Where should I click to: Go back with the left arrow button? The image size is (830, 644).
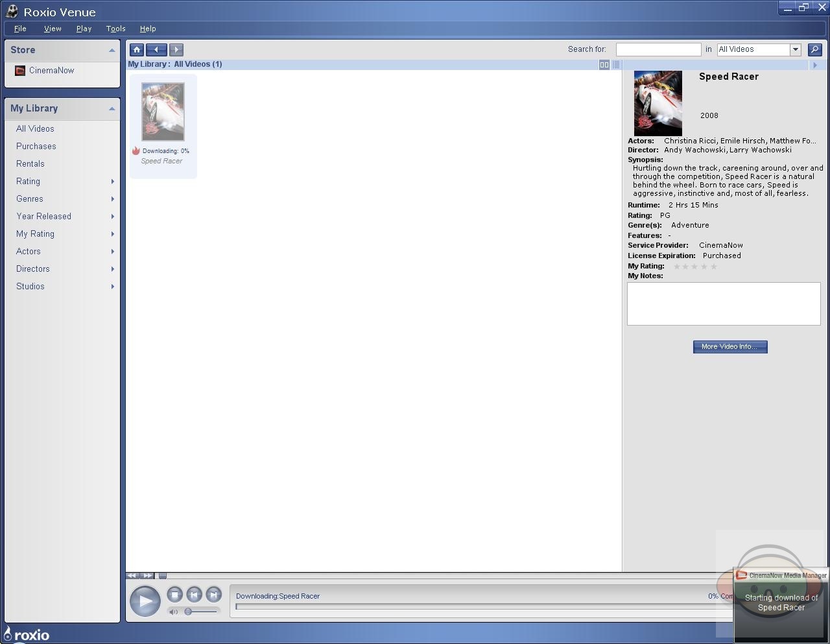156,50
